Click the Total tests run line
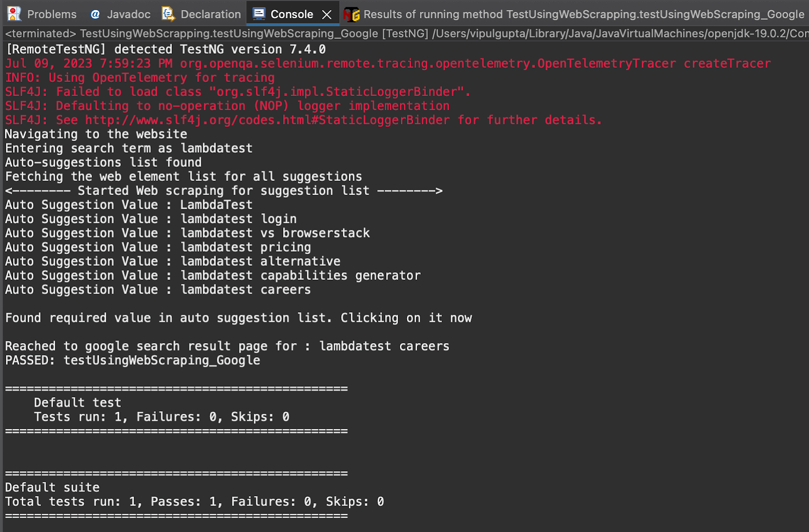Screen dimensions: 809x532 [194, 501]
